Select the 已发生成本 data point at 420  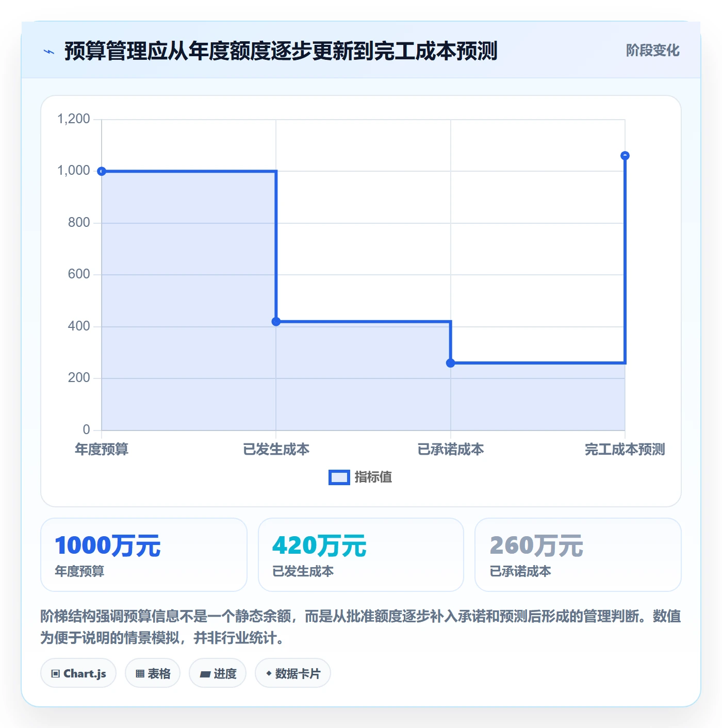276,322
